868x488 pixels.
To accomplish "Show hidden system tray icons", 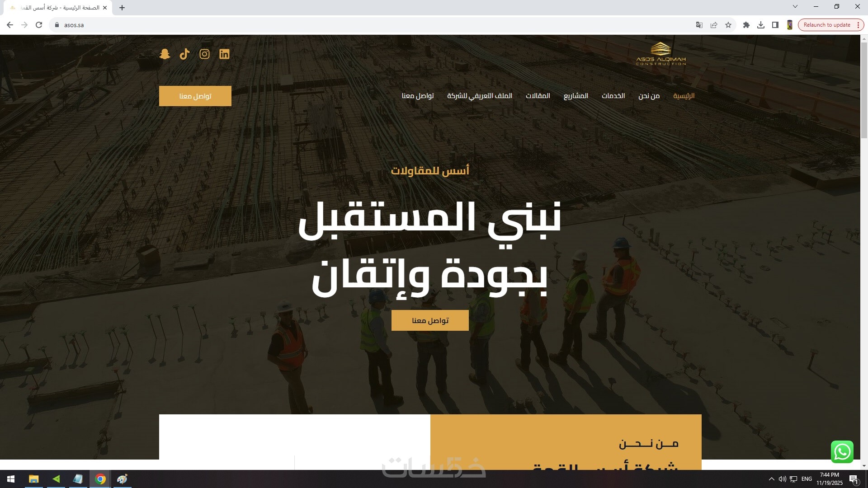I will 771,479.
